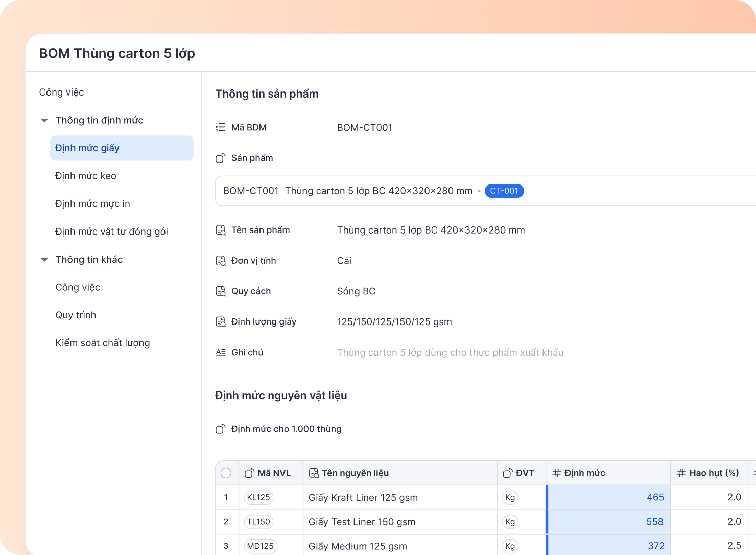Click the Kg unit tag for Kraft Liner
Viewport: 756px width, 555px height.
510,498
